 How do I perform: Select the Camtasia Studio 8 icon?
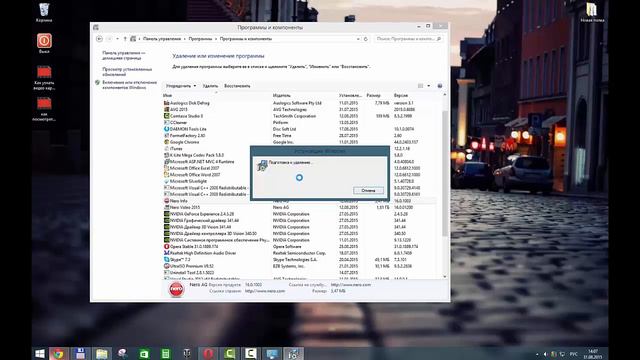(x=167, y=116)
